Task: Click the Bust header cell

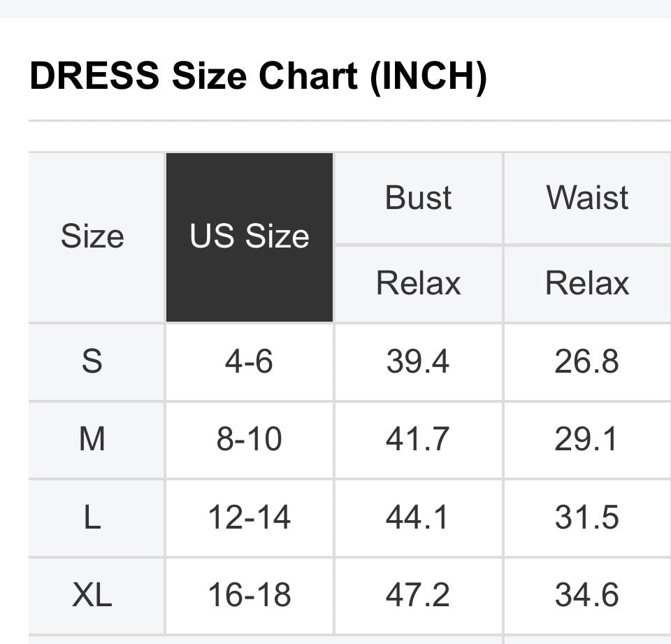Action: [418, 199]
